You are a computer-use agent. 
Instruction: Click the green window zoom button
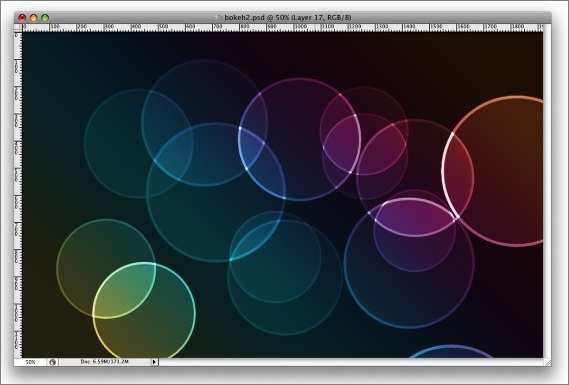click(x=45, y=18)
